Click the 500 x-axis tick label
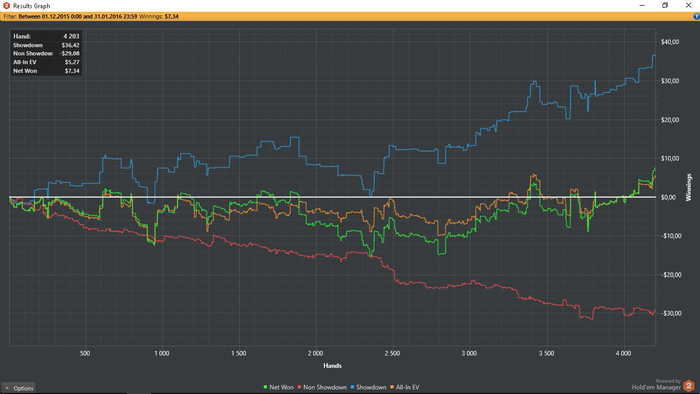 pyautogui.click(x=85, y=353)
